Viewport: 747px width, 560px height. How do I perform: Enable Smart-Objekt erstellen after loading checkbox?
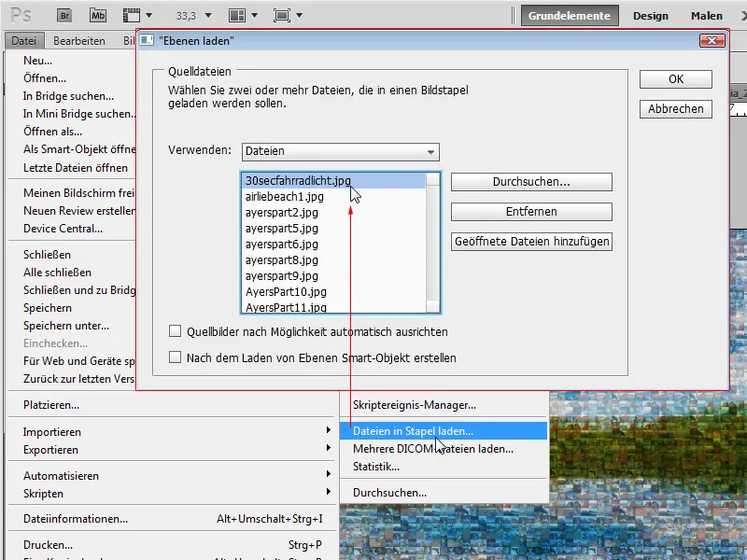(176, 357)
